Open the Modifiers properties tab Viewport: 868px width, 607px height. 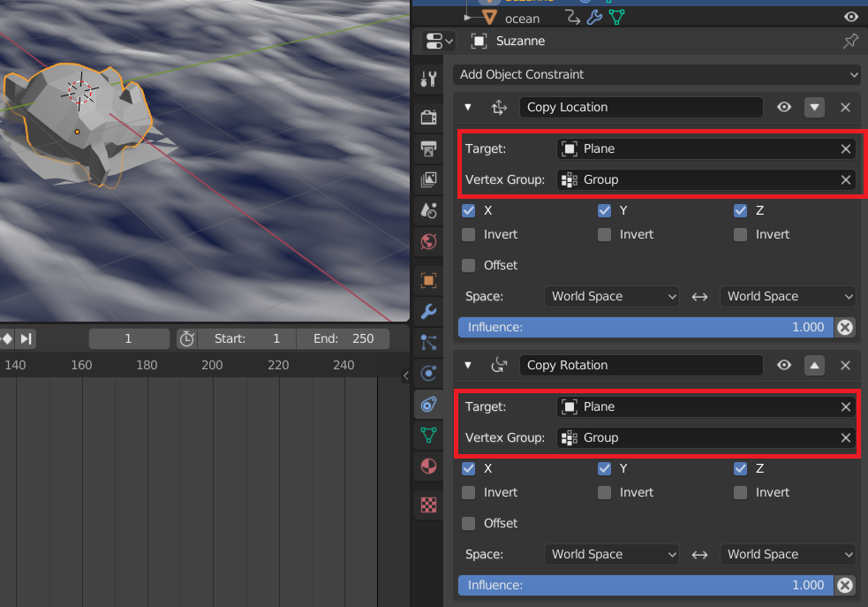[x=428, y=311]
